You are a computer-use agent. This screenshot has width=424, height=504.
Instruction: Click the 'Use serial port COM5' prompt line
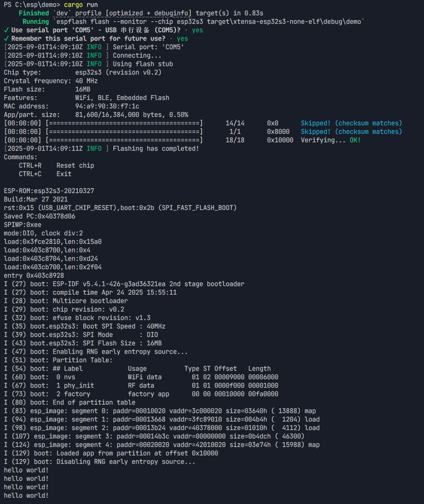(x=104, y=30)
